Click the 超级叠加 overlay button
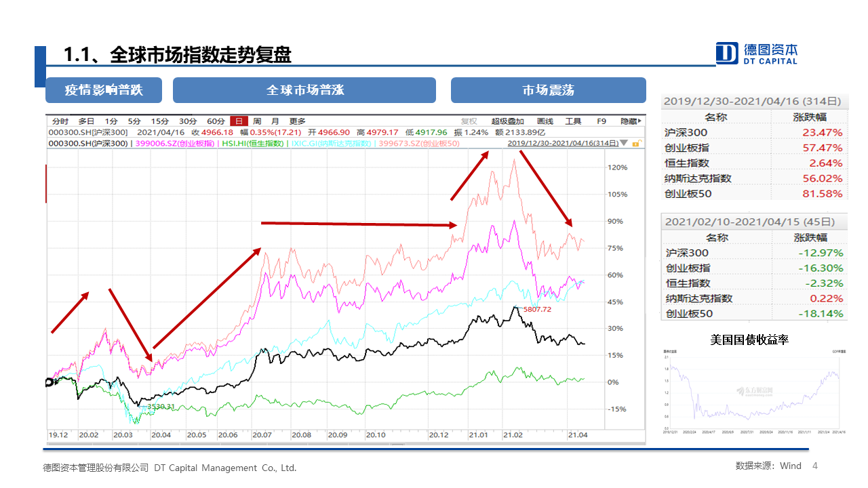Image resolution: width=868 pixels, height=488 pixels. coord(508,121)
